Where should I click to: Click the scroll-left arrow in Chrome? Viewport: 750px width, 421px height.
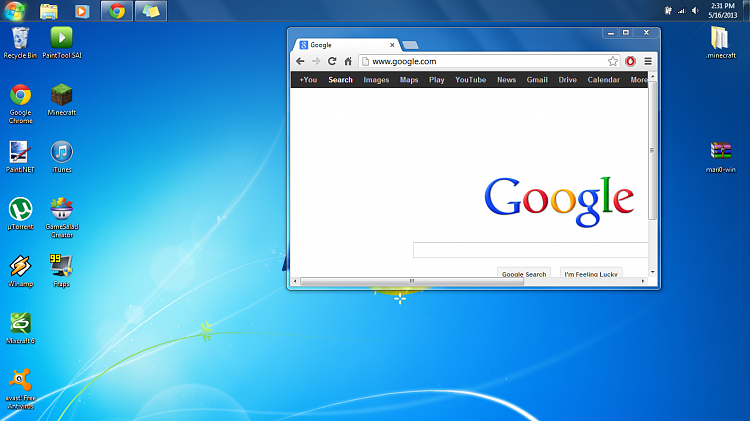click(x=295, y=281)
